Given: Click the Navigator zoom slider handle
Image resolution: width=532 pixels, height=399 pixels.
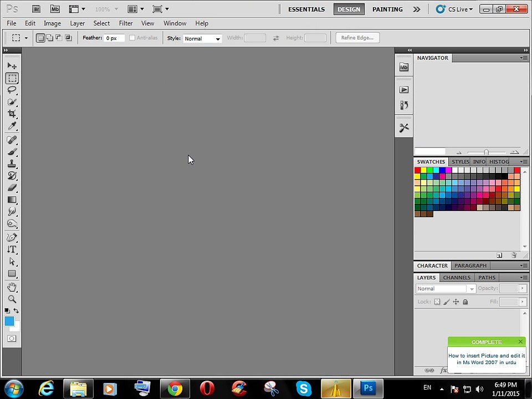Looking at the screenshot, I should tap(486, 152).
